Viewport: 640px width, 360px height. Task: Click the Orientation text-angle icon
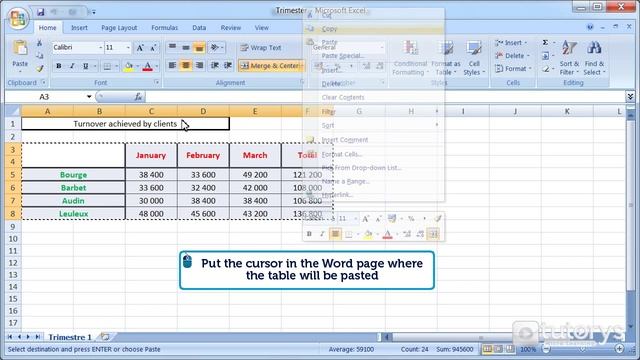pyautogui.click(x=214, y=48)
